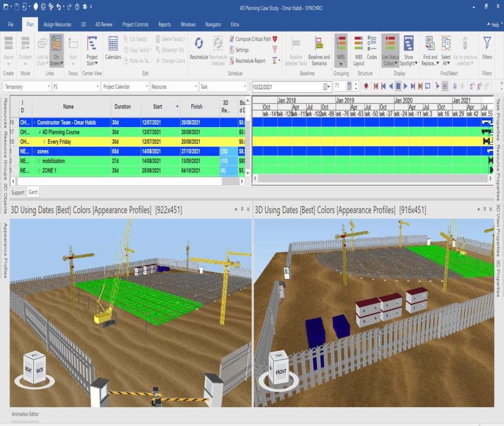This screenshot has width=504, height=426.
Task: Click the BACK face of view cube
Action: tap(39, 370)
